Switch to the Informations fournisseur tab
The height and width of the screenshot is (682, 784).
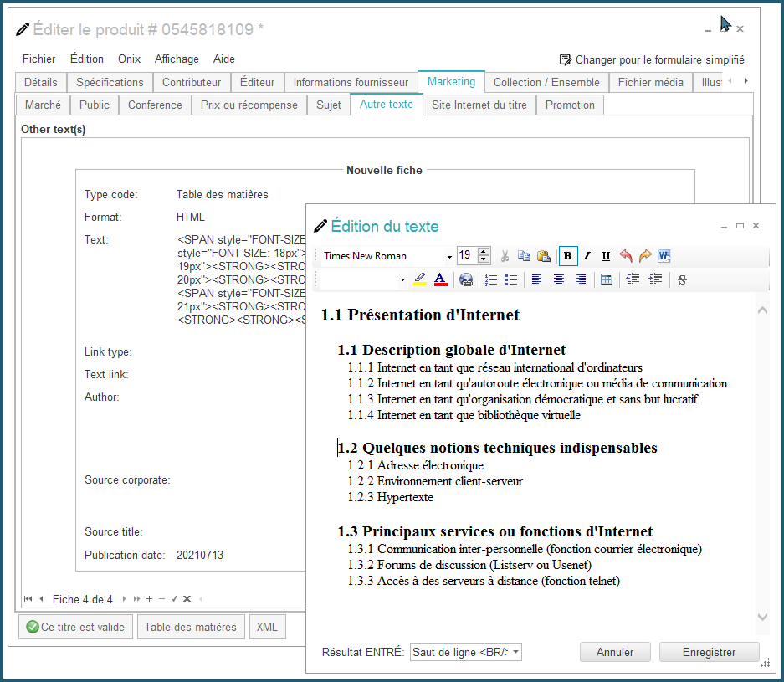(x=351, y=83)
